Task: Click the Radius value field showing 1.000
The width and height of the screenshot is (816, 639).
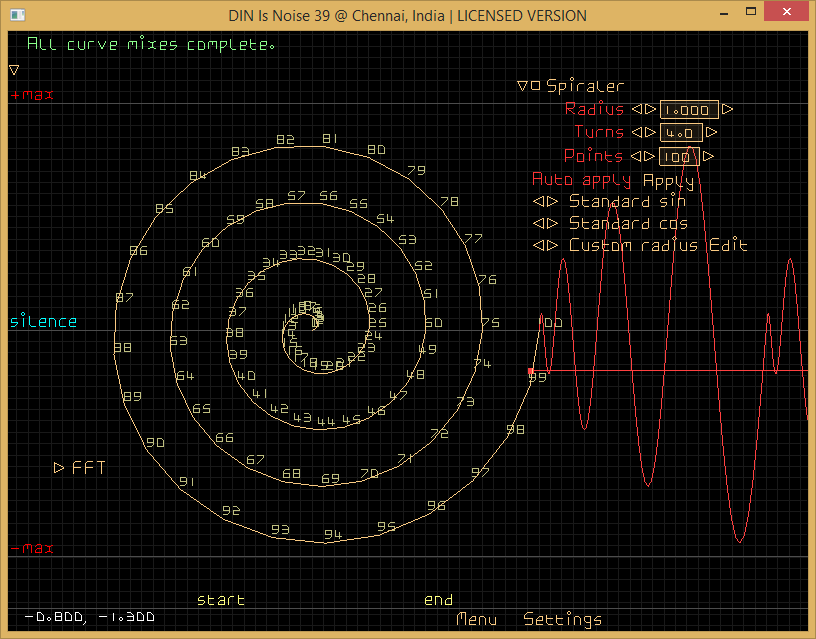Action: [688, 110]
